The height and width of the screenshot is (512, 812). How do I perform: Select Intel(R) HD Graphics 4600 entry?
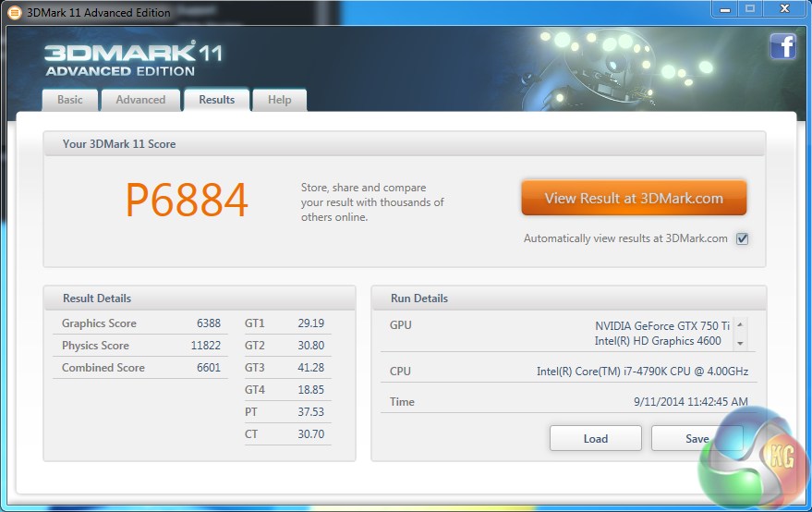point(658,341)
